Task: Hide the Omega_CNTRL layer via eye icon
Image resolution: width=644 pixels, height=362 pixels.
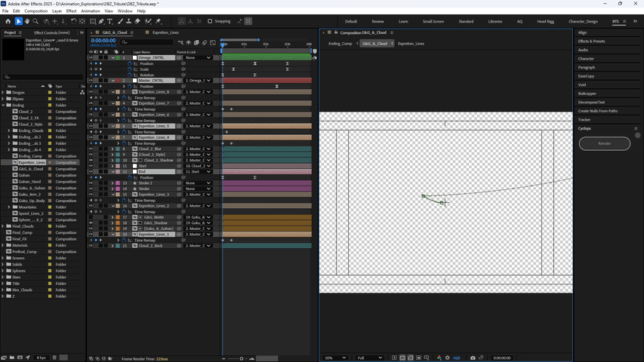Action: [x=91, y=58]
